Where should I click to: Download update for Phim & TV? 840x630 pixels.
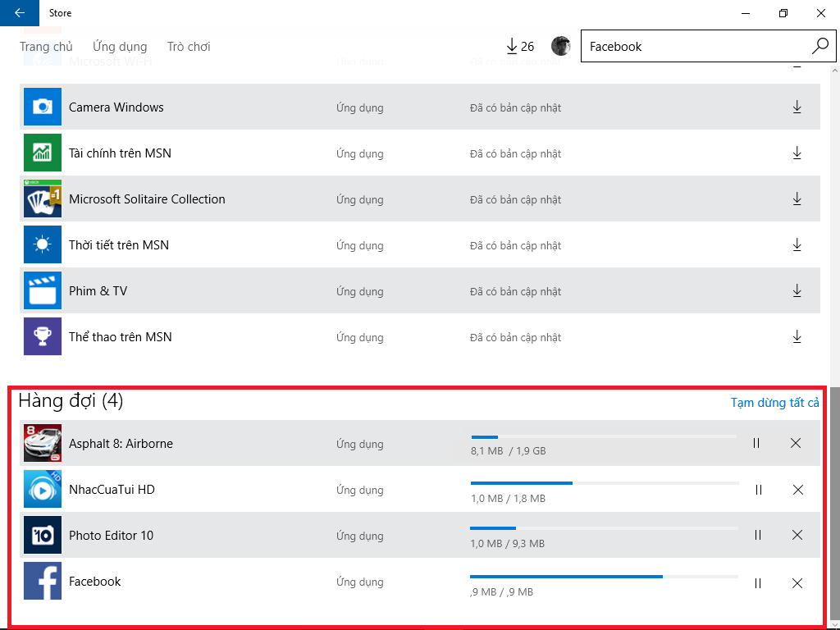point(797,291)
